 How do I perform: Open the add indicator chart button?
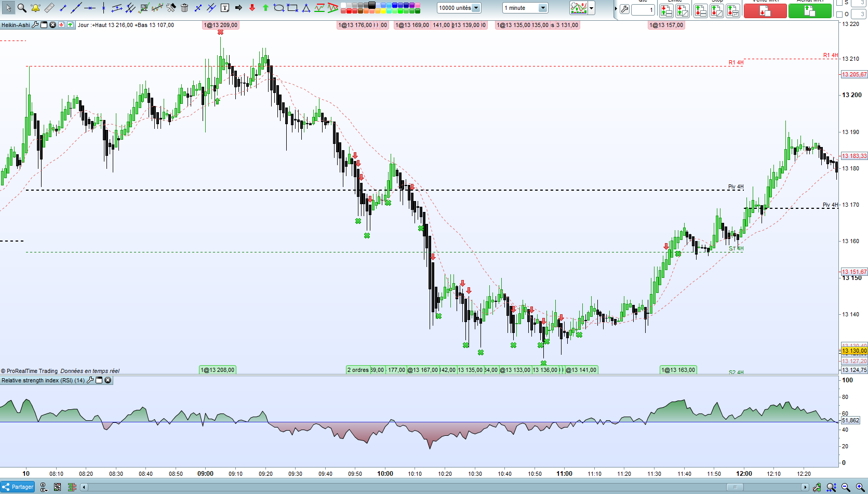click(x=578, y=8)
